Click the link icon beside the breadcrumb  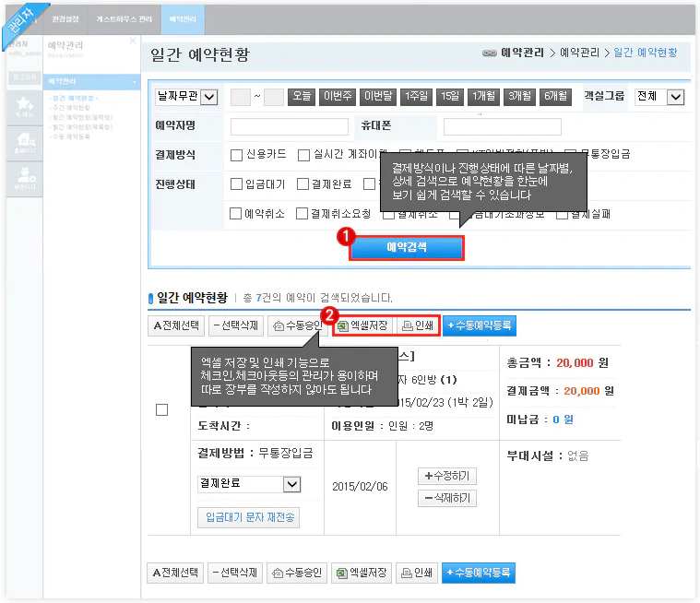coord(490,53)
